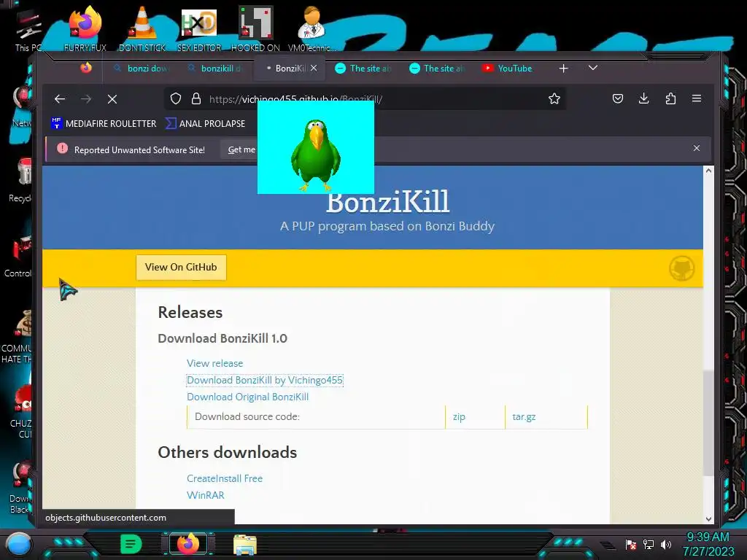
Task: Click the scroll down arrow of the page scrollbar
Action: click(708, 518)
